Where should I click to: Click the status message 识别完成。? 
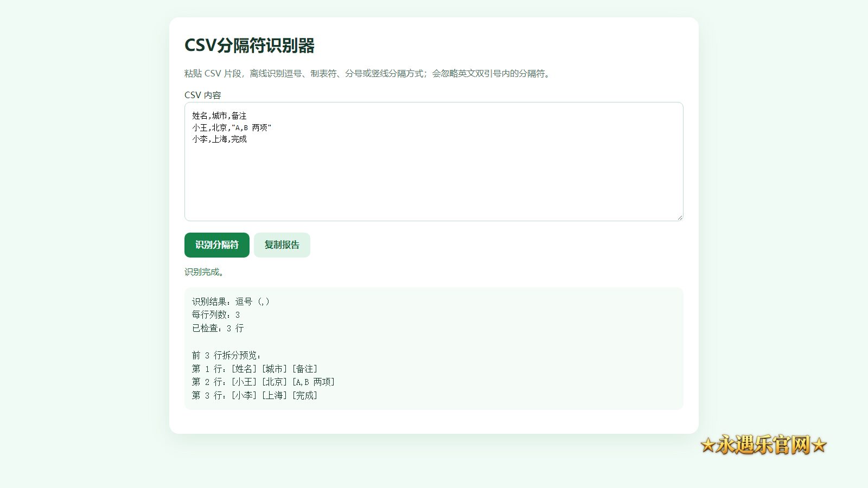point(205,272)
